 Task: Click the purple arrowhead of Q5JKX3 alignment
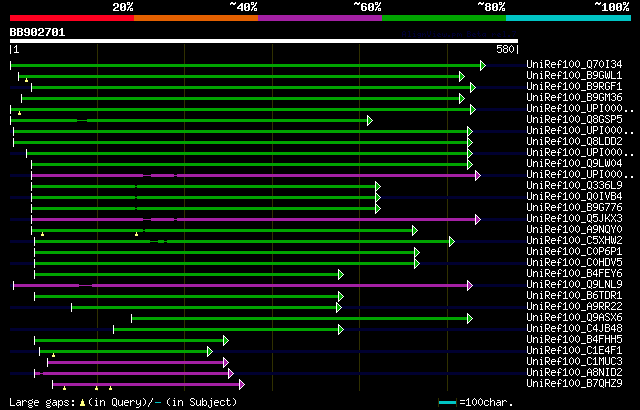point(478,219)
